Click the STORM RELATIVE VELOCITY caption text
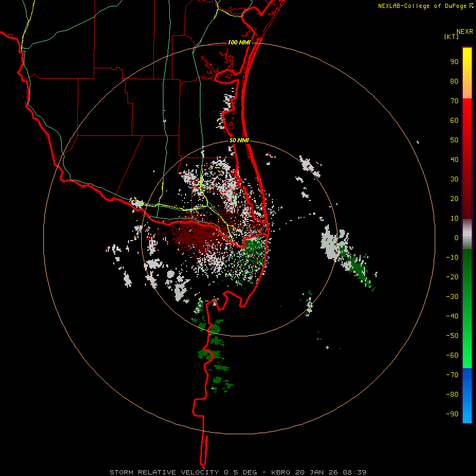Viewport: 476px width, 476px height. coord(164,472)
